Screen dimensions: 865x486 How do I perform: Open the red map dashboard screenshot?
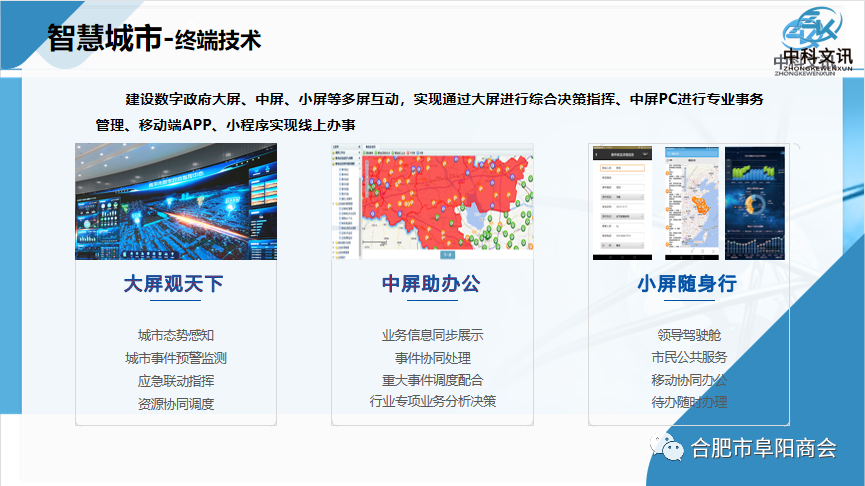[x=432, y=201]
